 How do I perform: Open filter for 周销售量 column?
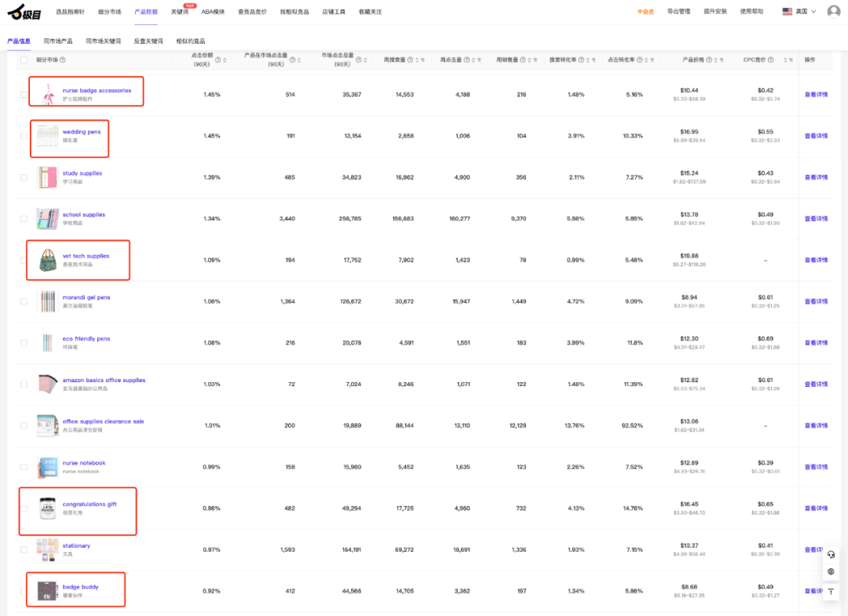coord(535,60)
